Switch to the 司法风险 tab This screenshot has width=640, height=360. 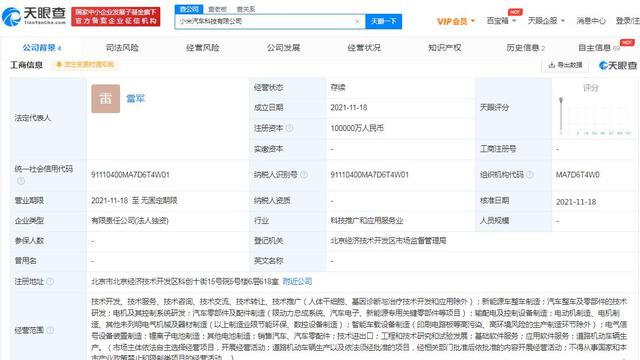pos(122,48)
